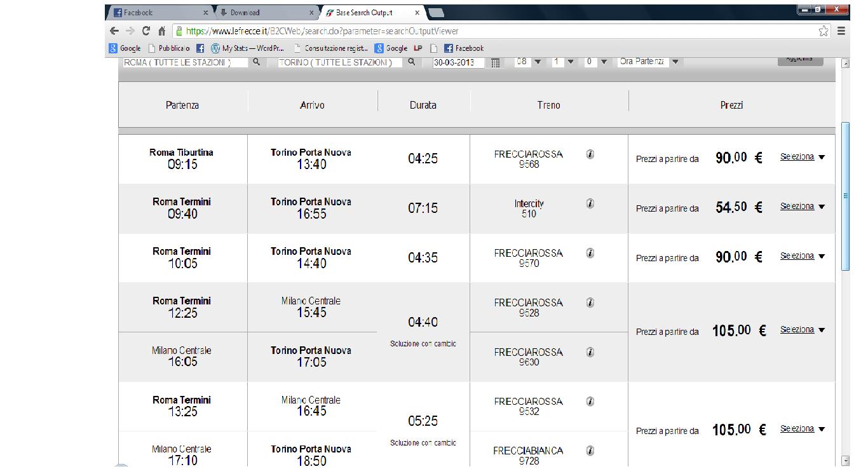Reload the page with refresh icon
The width and height of the screenshot is (868, 469).
146,31
